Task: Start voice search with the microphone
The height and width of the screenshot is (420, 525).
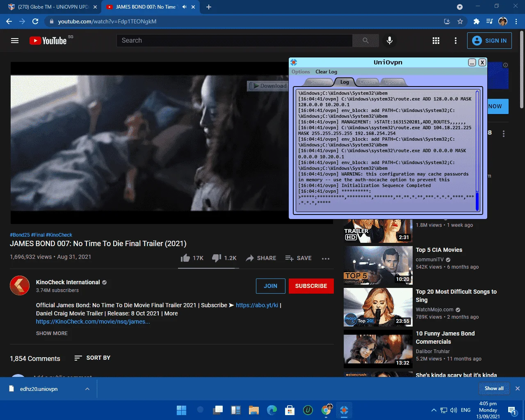Action: click(x=390, y=41)
